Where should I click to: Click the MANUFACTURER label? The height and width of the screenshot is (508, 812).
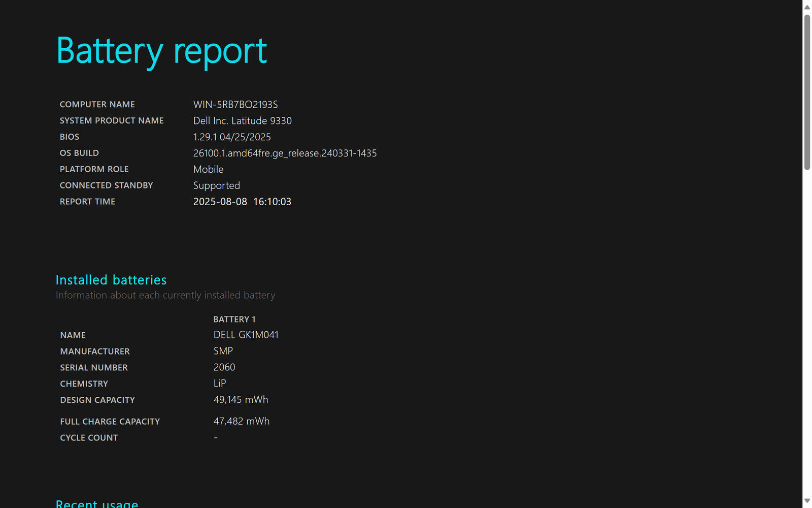[x=95, y=352]
